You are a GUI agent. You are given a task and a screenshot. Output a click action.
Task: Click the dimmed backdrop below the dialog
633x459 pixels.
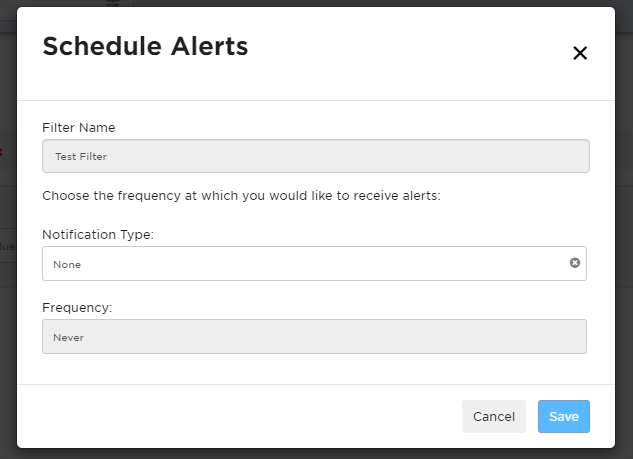click(x=316, y=454)
